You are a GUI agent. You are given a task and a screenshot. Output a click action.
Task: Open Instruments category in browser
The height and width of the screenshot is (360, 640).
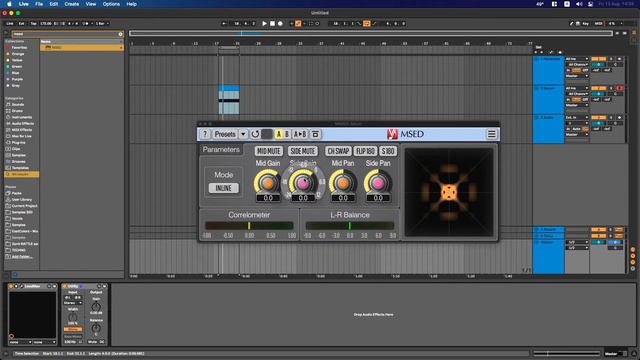[x=22, y=117]
